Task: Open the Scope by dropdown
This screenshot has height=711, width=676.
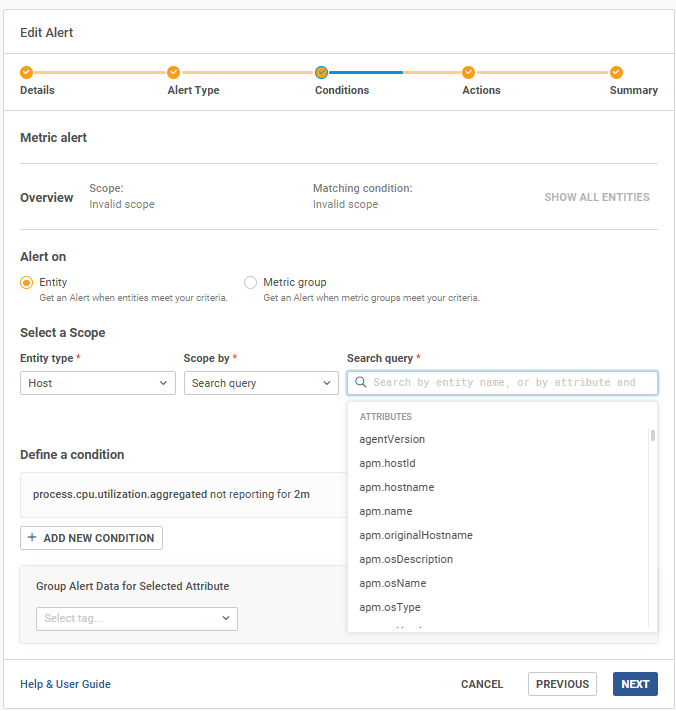Action: [x=262, y=383]
